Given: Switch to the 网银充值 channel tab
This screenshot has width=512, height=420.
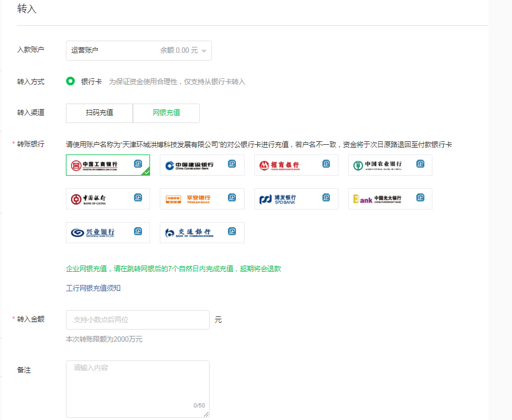Looking at the screenshot, I should point(166,113).
